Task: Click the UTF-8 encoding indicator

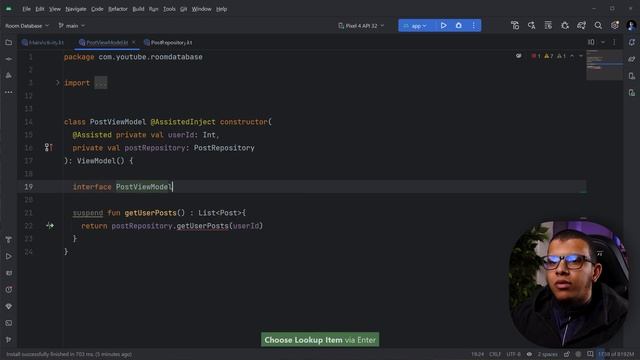Action: tap(513, 354)
